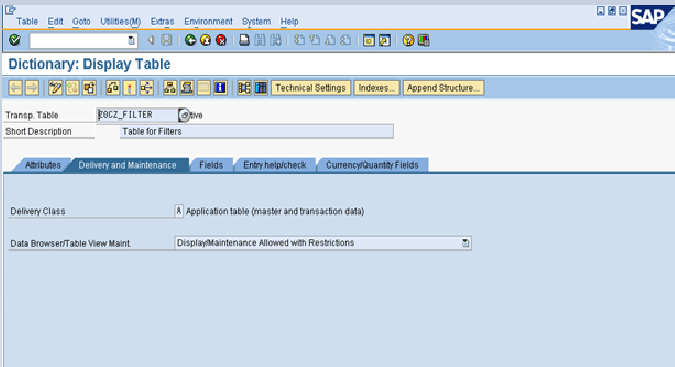Click the Short Description text field
Screen dimensions: 675x367
click(x=257, y=131)
